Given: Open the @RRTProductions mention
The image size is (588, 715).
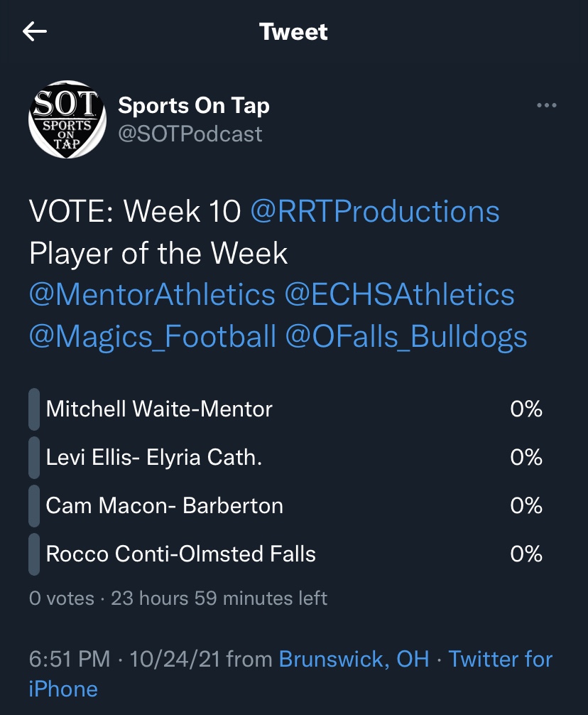Looking at the screenshot, I should pyautogui.click(x=374, y=211).
